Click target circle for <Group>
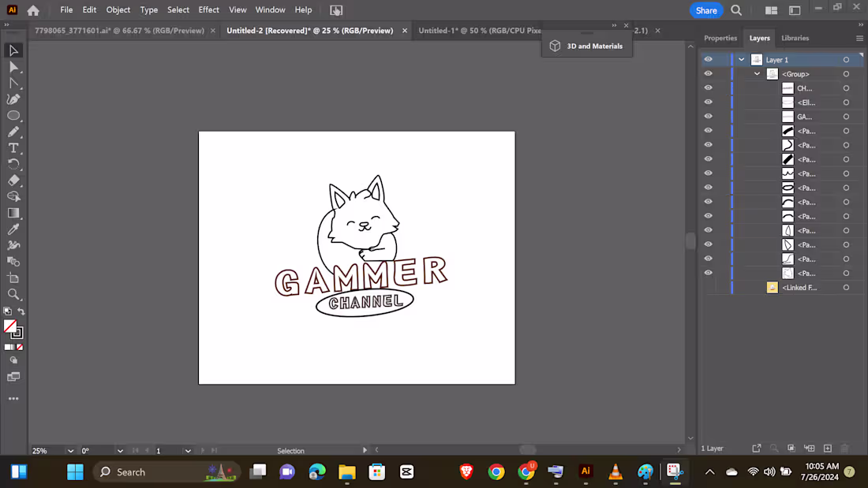The width and height of the screenshot is (868, 488). pos(846,74)
